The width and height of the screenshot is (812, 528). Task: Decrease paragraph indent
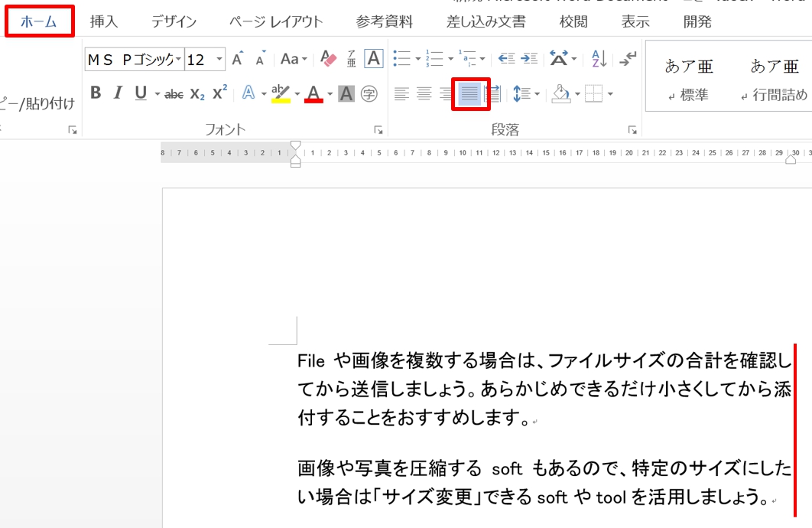(506, 59)
